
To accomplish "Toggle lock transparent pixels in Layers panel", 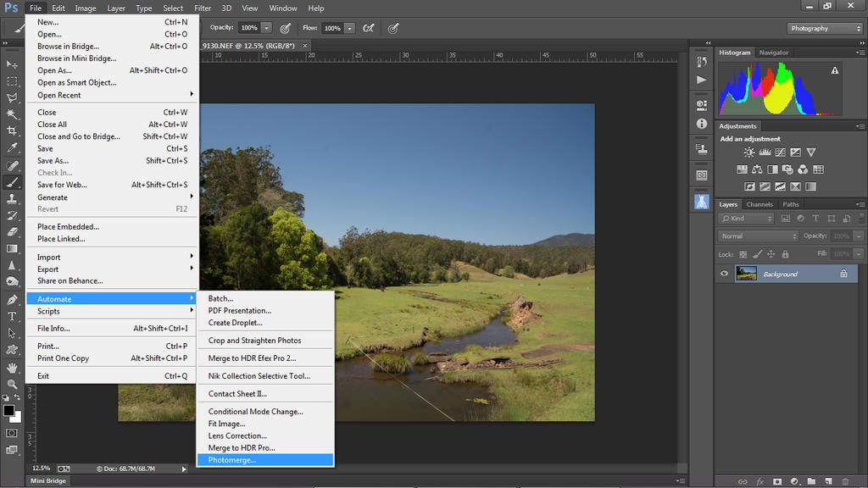I will [x=743, y=254].
